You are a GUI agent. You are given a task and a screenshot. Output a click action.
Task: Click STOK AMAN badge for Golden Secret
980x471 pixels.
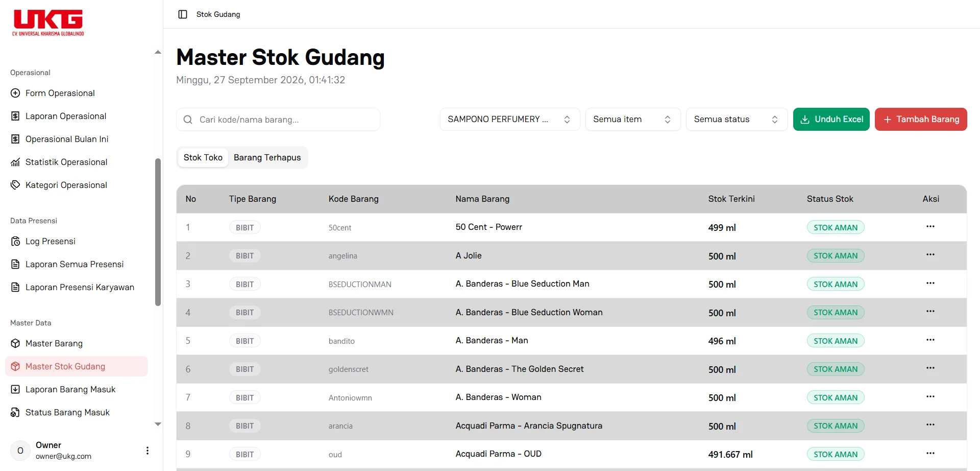point(836,369)
